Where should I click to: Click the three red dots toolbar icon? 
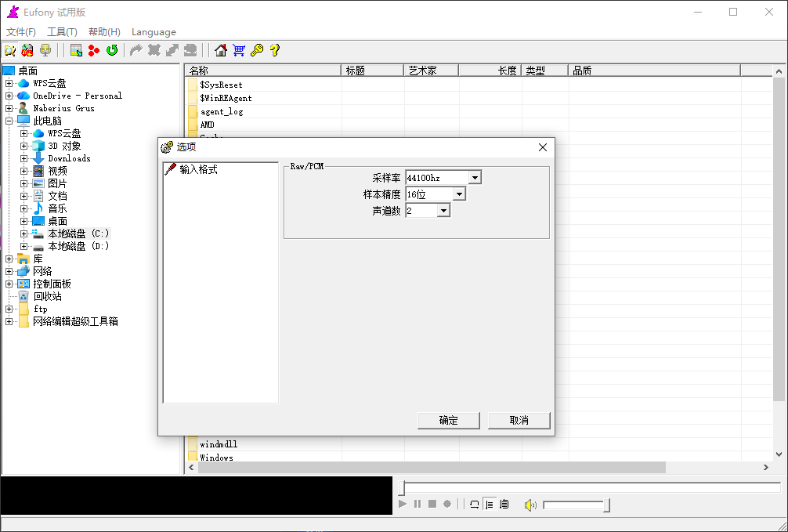(x=94, y=50)
